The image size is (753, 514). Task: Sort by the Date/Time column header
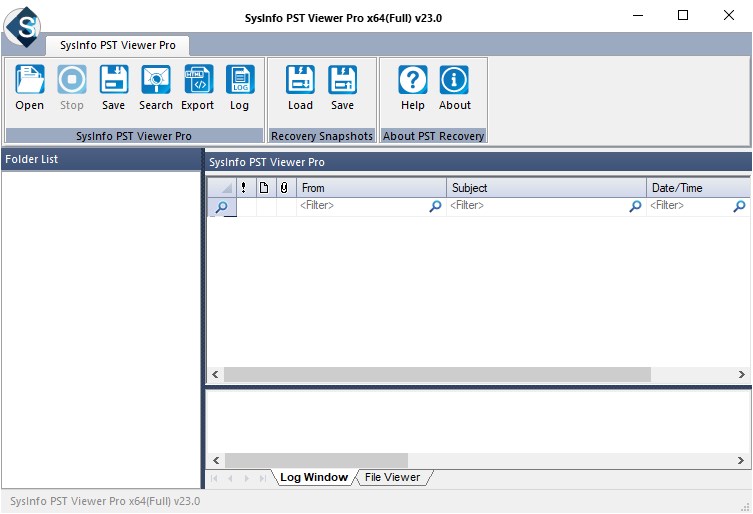698,187
